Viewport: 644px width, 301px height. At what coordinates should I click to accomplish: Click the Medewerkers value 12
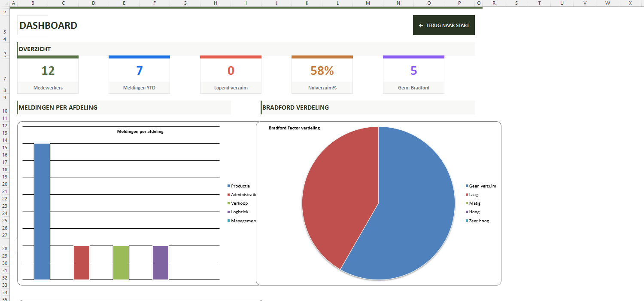click(48, 71)
